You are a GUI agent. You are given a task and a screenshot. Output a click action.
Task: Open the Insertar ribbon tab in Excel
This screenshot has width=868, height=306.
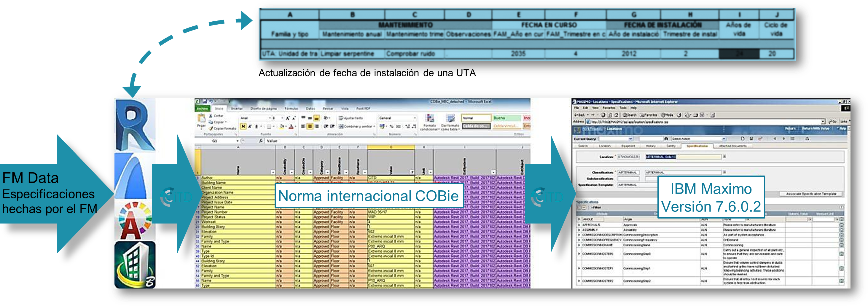pyautogui.click(x=237, y=109)
